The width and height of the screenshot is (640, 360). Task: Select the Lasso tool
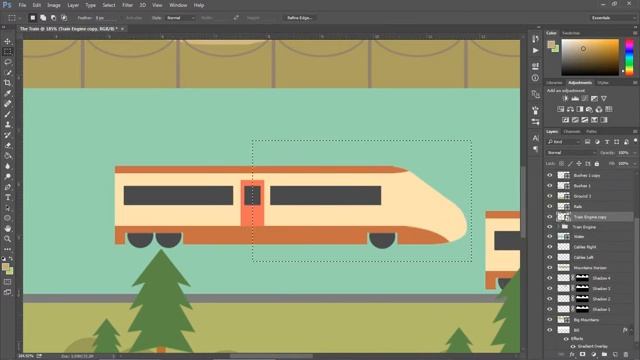(8, 62)
